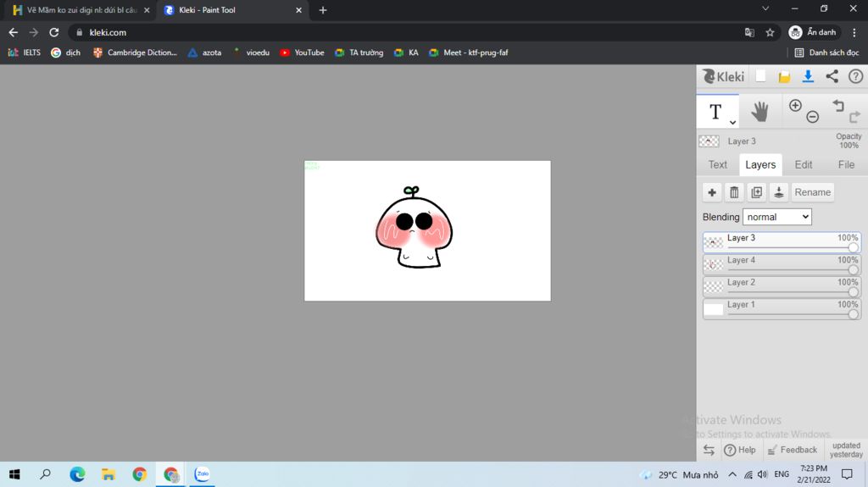Click the Feedback button
Viewport: 868px width, 487px height.
793,450
